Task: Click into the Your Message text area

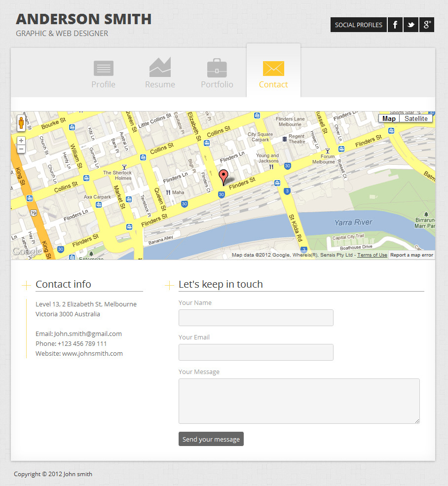Action: pyautogui.click(x=299, y=401)
